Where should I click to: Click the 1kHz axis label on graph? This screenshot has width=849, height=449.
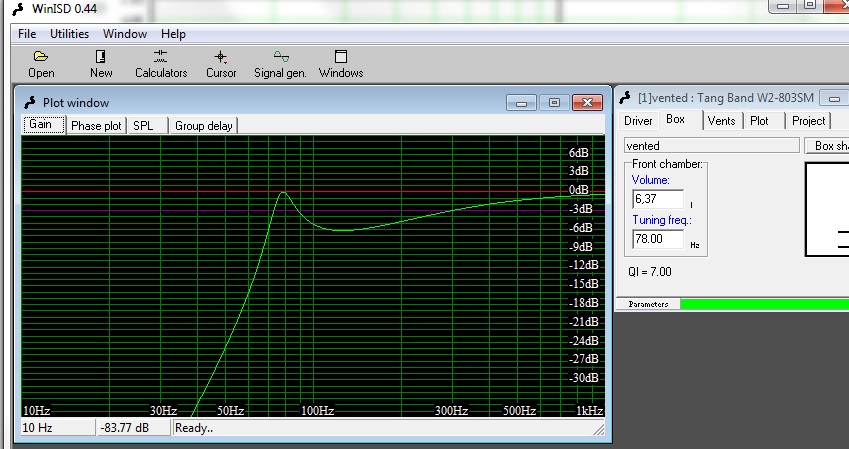589,411
